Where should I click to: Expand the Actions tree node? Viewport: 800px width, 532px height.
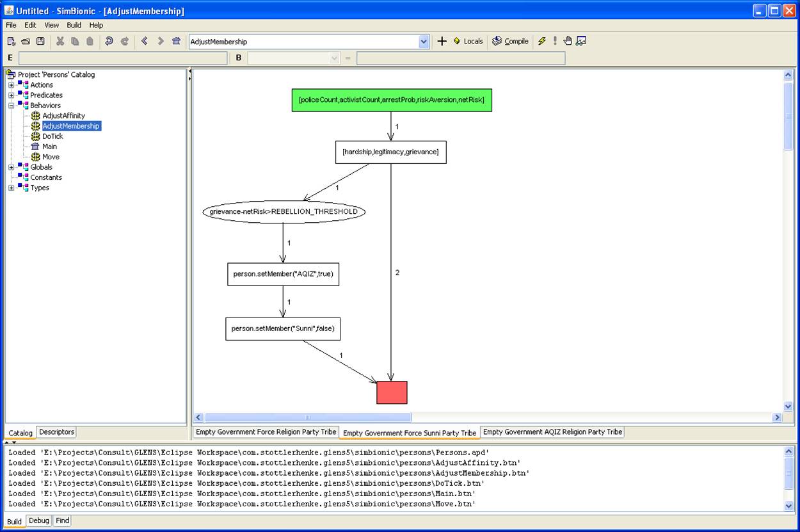click(x=11, y=85)
